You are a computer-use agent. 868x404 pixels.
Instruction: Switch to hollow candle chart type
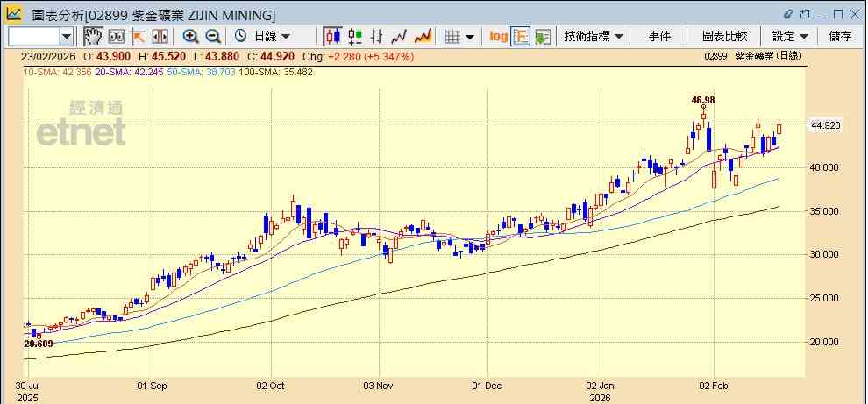[355, 37]
